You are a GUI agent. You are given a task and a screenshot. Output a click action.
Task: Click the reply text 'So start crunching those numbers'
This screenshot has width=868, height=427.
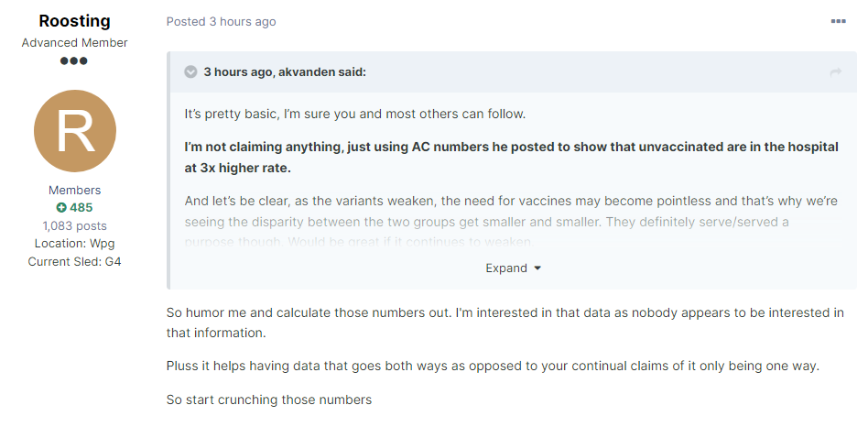[269, 400]
